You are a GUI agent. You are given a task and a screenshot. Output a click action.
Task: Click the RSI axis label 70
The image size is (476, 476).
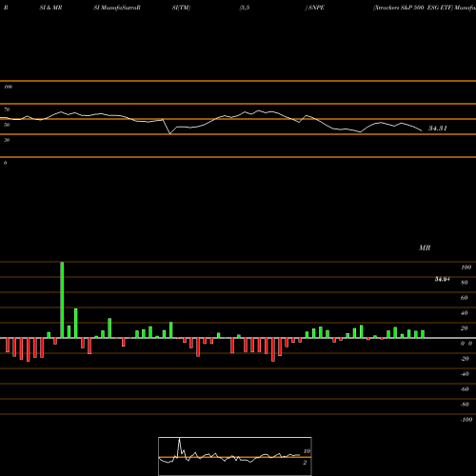coord(7,109)
